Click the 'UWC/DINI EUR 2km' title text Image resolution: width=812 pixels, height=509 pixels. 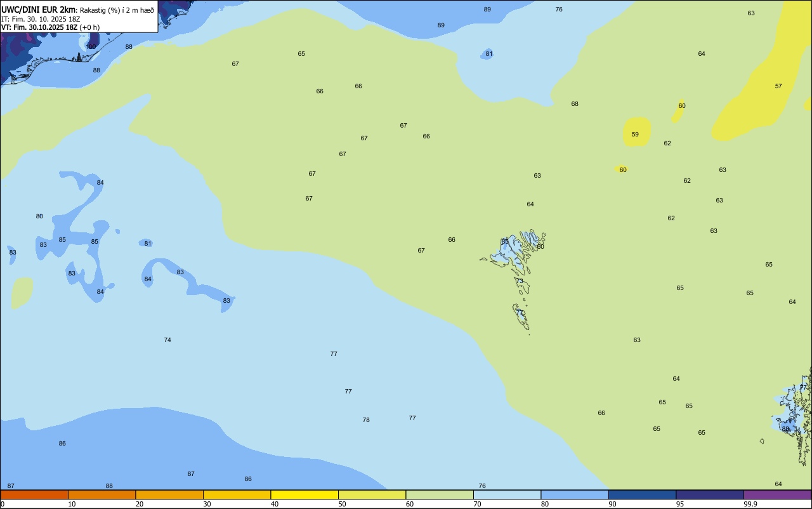[38, 10]
